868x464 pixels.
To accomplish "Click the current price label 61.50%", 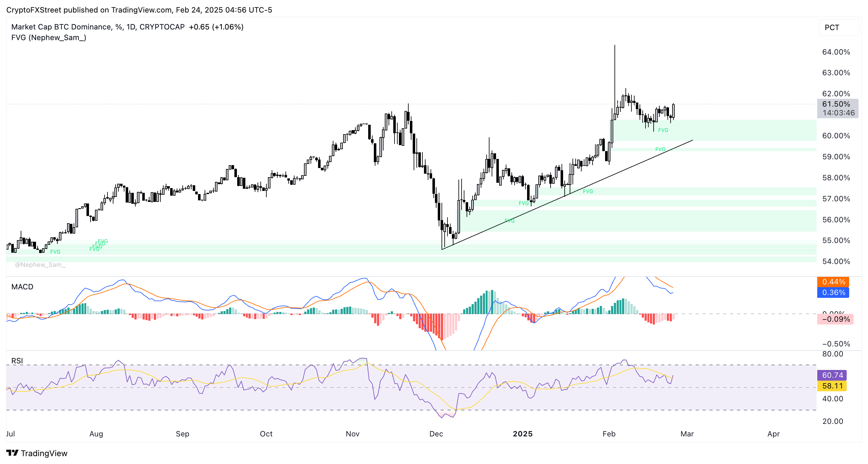I will pos(836,104).
